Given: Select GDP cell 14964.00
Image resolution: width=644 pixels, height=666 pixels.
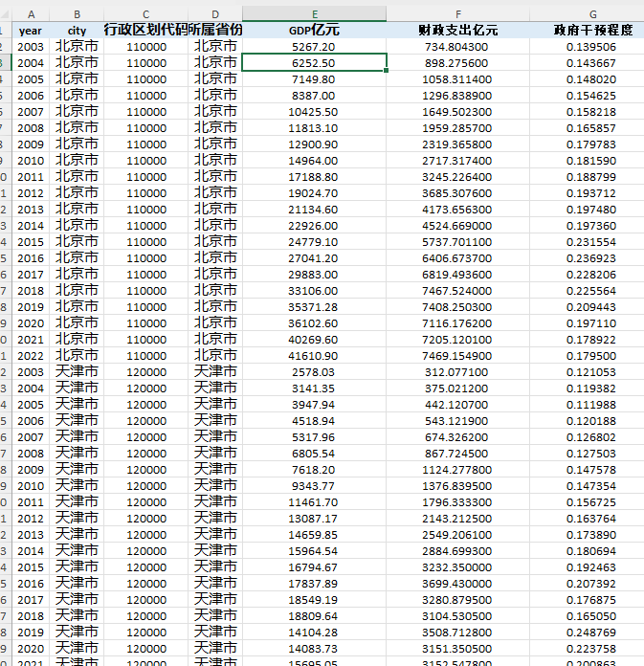Looking at the screenshot, I should (315, 161).
